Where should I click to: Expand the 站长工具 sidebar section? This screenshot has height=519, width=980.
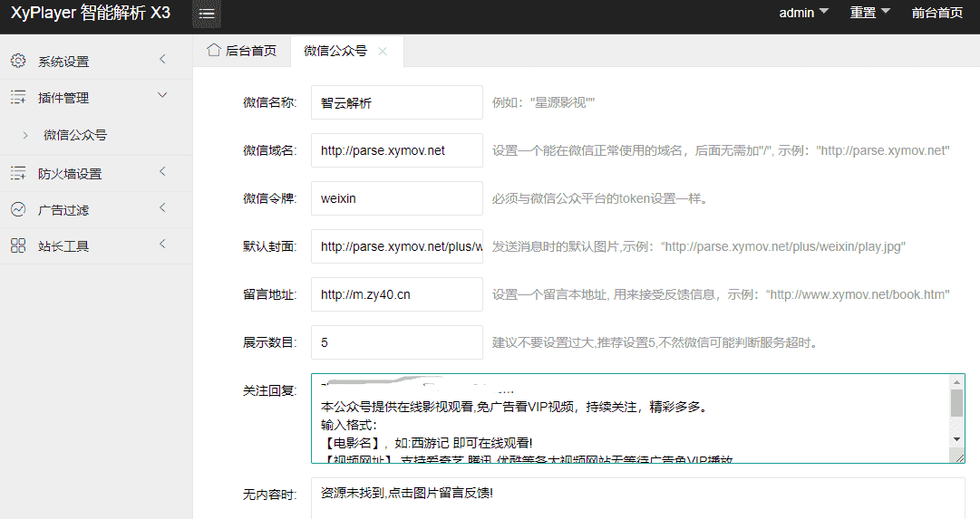tap(162, 245)
